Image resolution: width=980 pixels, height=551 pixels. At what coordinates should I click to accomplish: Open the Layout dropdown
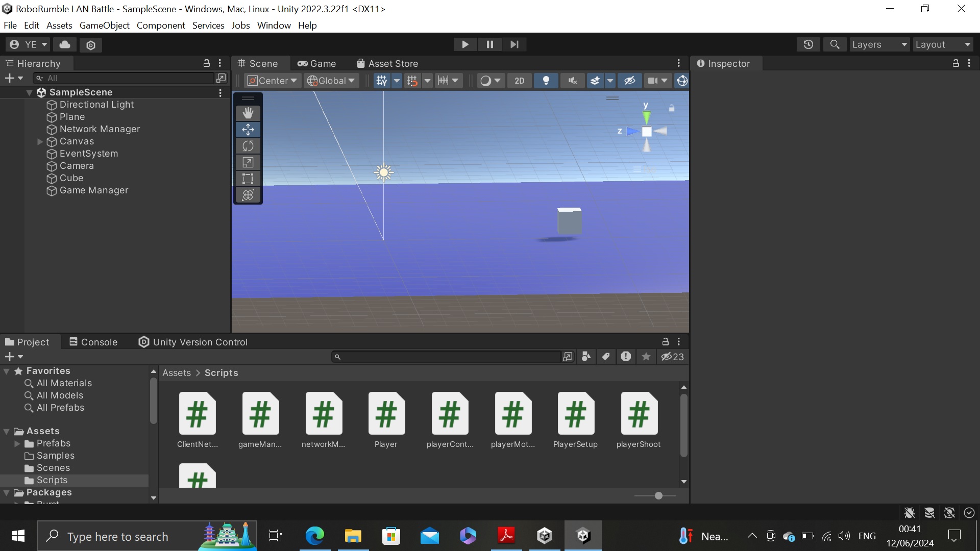coord(943,44)
